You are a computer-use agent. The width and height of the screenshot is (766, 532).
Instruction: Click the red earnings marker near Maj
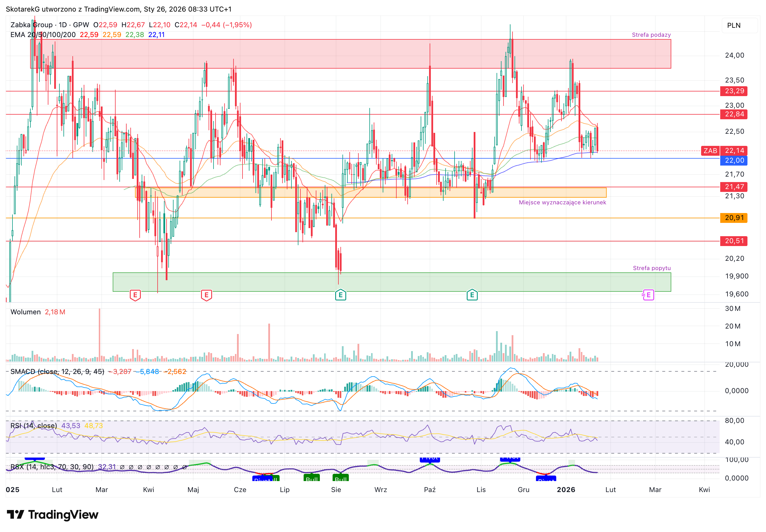pos(207,295)
